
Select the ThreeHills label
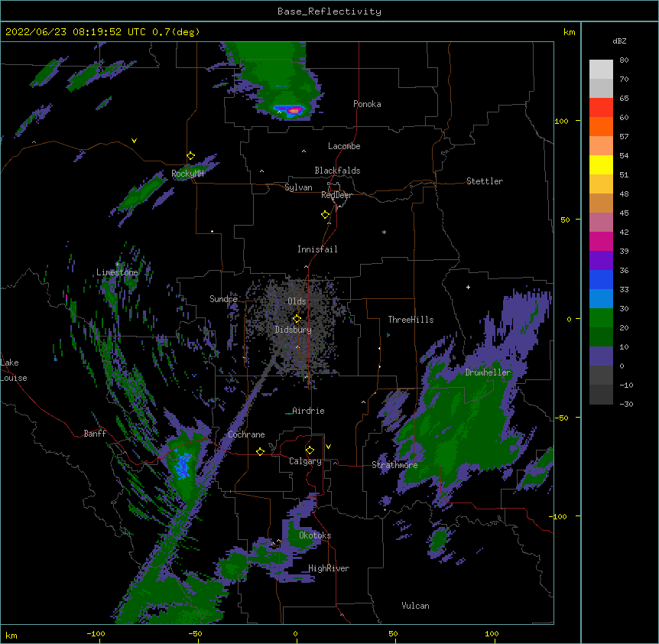pos(411,320)
